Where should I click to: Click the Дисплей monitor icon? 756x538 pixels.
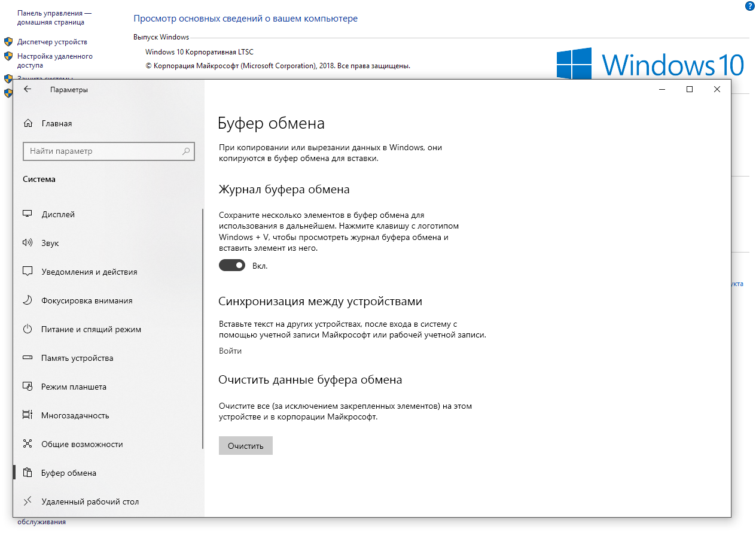pyautogui.click(x=28, y=214)
